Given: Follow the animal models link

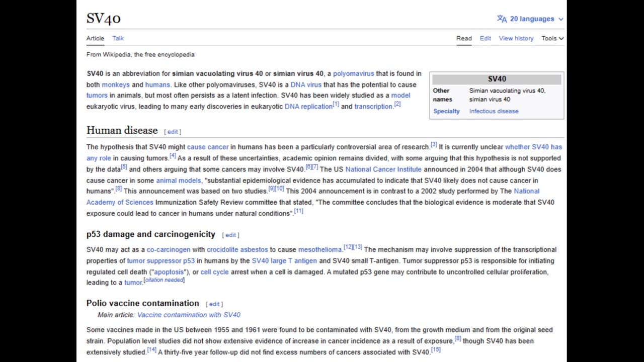Looking at the screenshot, I should pos(178,180).
